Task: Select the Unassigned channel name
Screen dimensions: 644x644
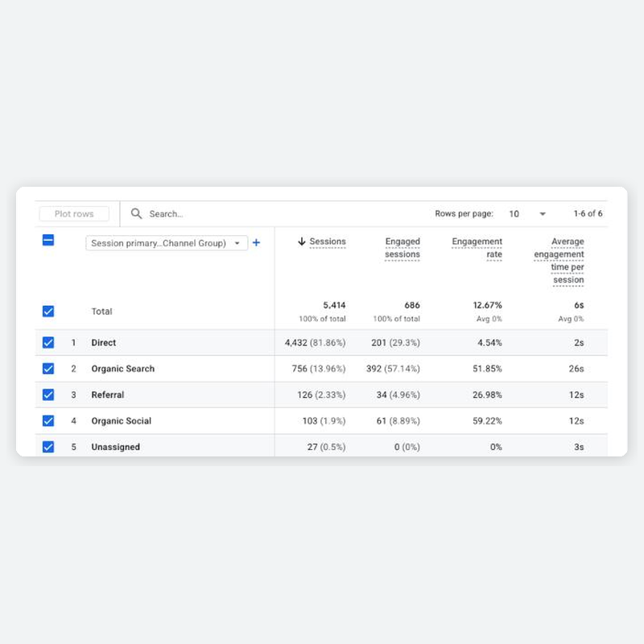Action: click(x=115, y=447)
